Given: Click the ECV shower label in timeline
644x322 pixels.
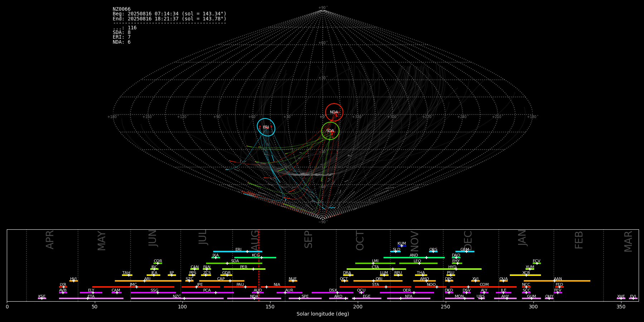Looking at the screenshot, I should [536, 261].
